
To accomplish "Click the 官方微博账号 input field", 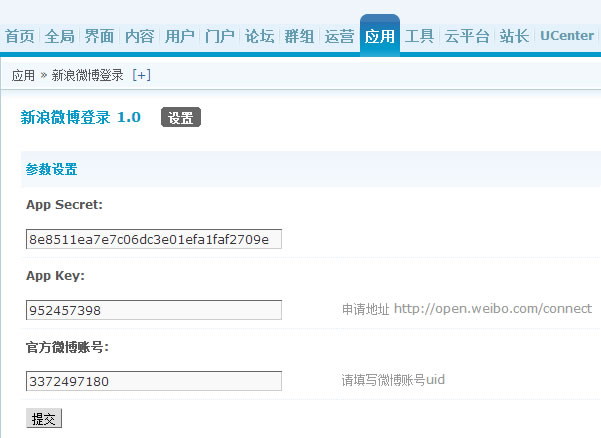I will 154,381.
